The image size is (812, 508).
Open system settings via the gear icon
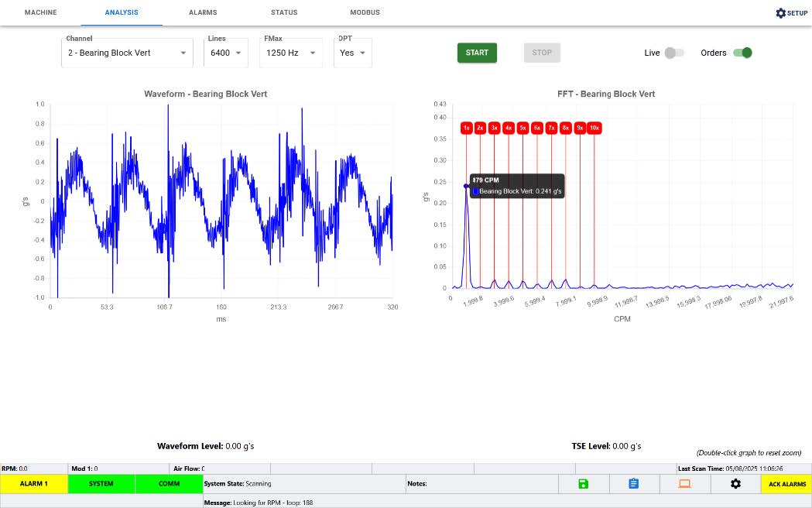[735, 483]
